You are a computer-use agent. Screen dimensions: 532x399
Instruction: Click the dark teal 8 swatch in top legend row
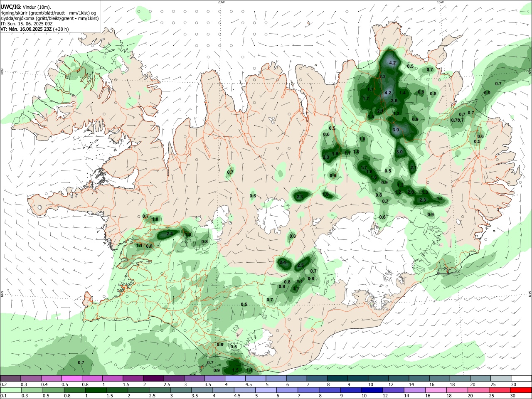tap(337, 378)
